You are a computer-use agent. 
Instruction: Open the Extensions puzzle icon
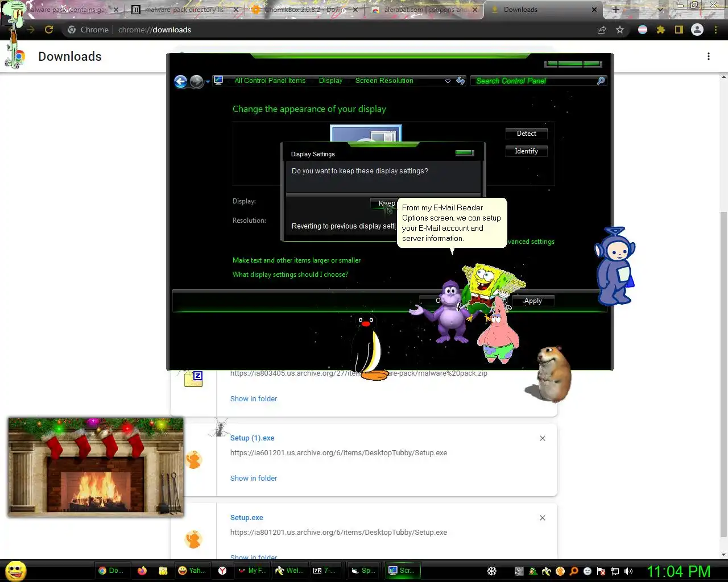pos(661,30)
